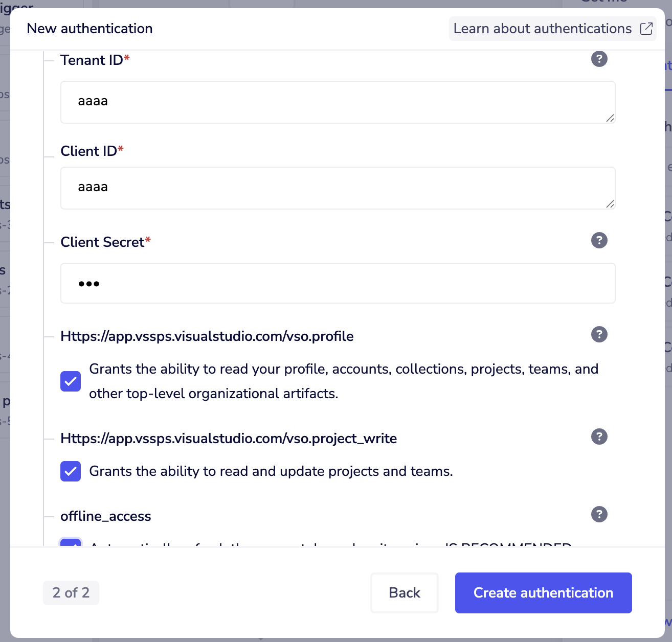
Task: Open help icon next to vso.profile scope
Action: pos(599,335)
